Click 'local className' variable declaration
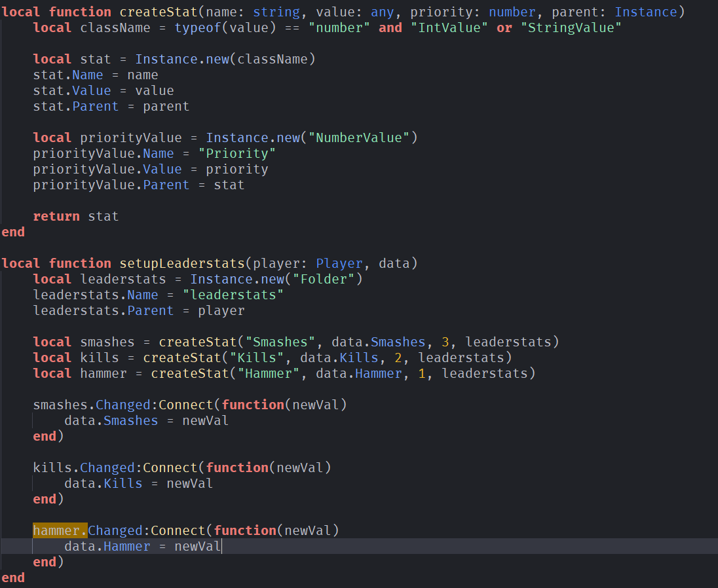The height and width of the screenshot is (588, 718). (x=92, y=28)
